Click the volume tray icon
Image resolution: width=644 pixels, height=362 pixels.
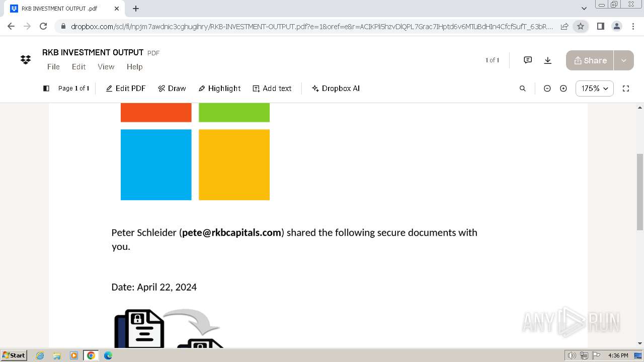click(572, 355)
